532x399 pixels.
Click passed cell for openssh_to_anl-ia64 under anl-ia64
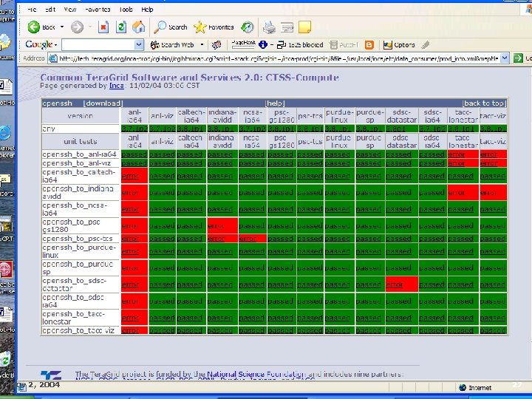point(134,154)
